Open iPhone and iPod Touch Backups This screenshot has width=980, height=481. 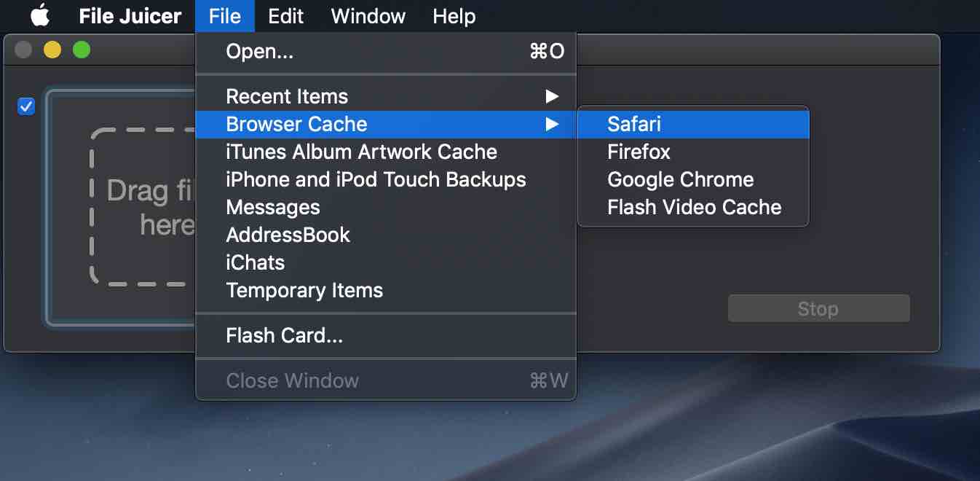click(x=376, y=179)
